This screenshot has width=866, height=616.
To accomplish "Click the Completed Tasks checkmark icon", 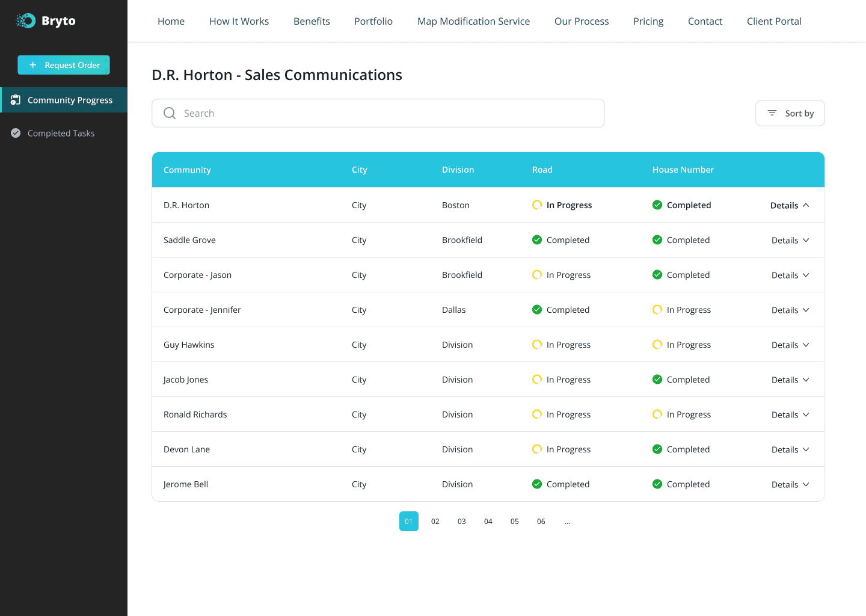I will point(16,133).
